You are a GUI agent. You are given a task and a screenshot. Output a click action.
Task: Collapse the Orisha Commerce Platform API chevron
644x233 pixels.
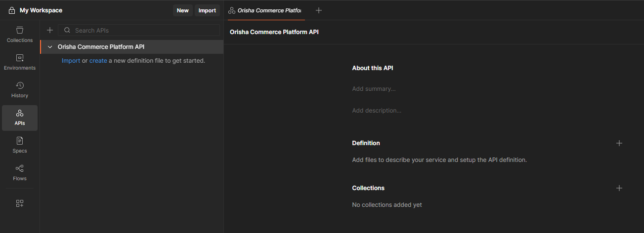[x=50, y=47]
